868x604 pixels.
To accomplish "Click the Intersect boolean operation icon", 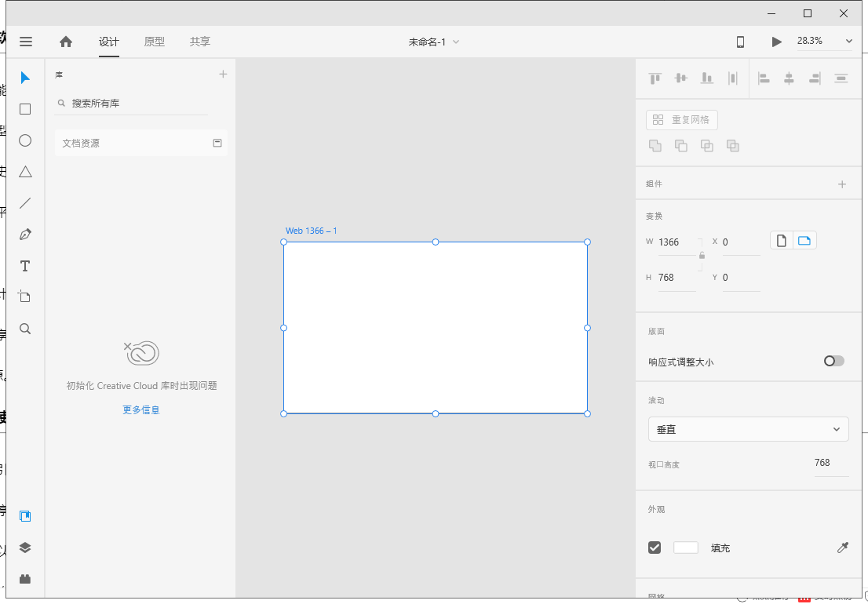I will (707, 146).
